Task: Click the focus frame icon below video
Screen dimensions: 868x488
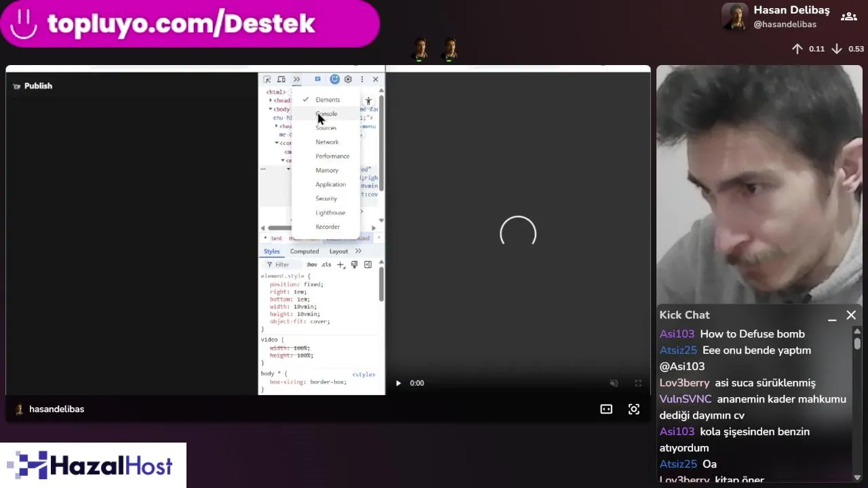Action: coord(634,409)
